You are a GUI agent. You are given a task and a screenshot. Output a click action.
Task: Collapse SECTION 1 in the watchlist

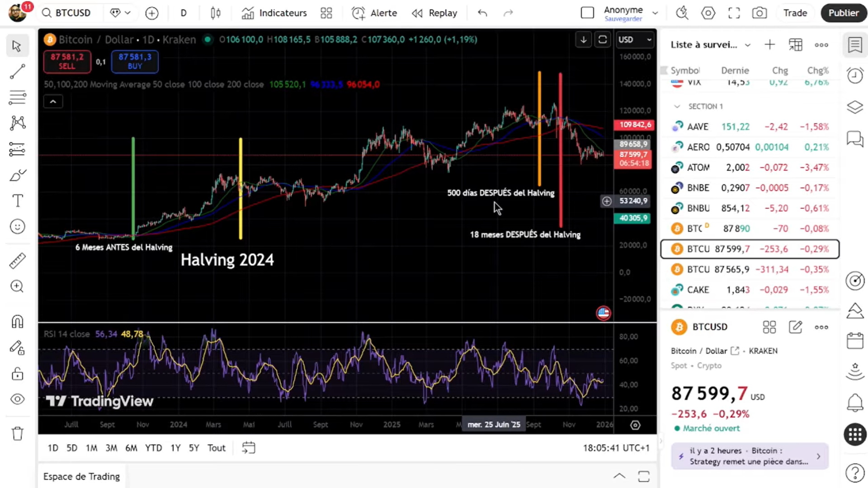[677, 107]
